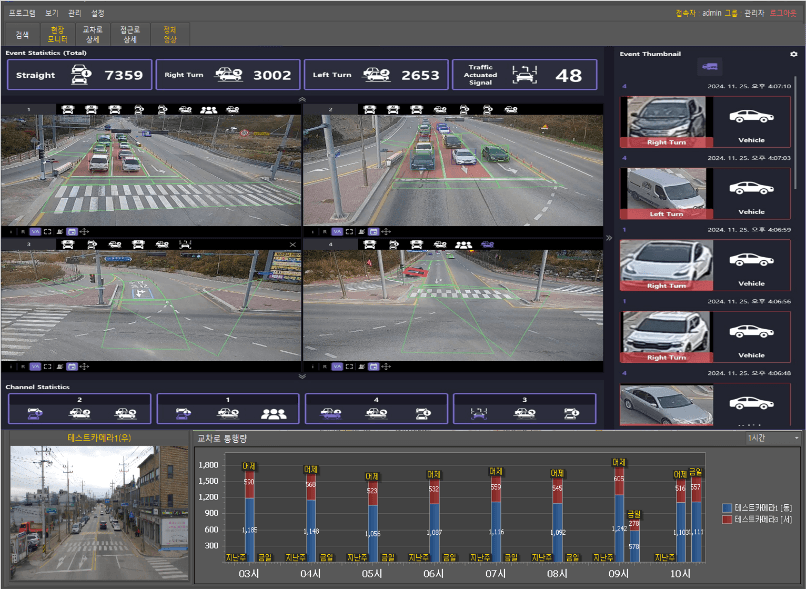Select the Traffic Actuated Signal card
The image size is (806, 589).
(x=524, y=75)
